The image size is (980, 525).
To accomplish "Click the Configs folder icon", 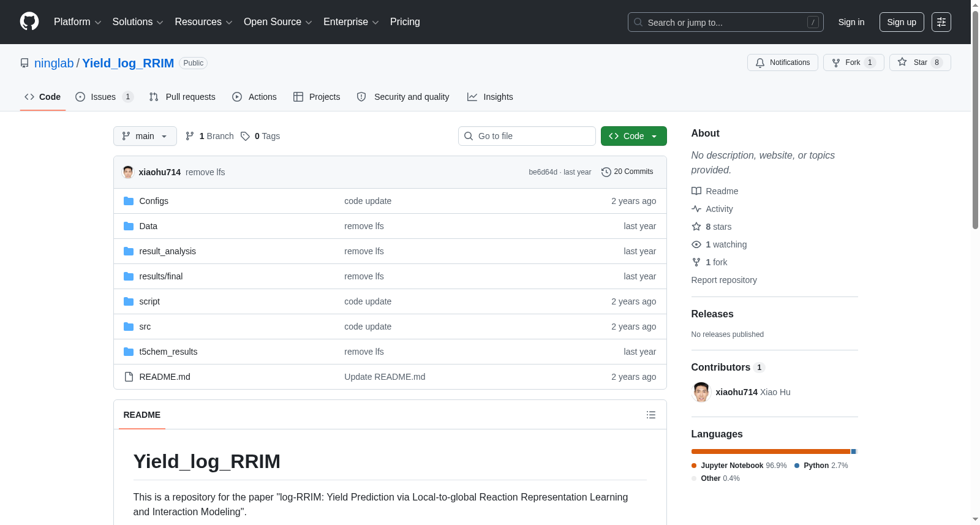I will 129,201.
